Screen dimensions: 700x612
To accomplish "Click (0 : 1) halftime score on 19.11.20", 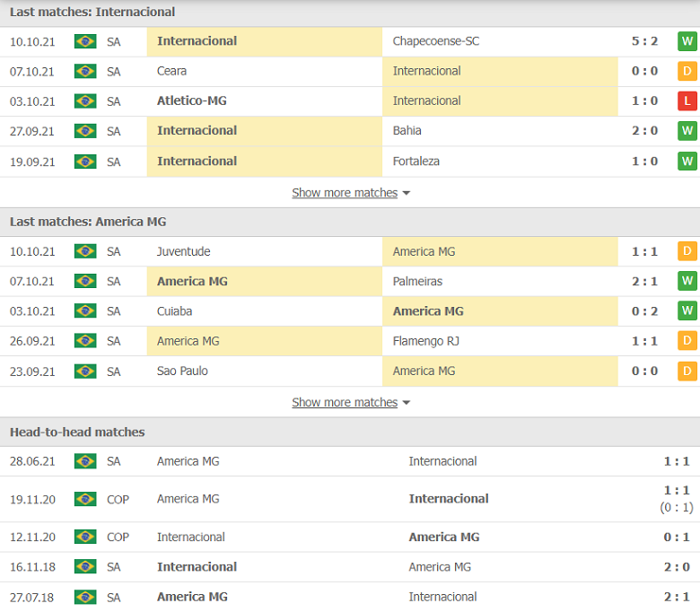I will click(x=677, y=508).
